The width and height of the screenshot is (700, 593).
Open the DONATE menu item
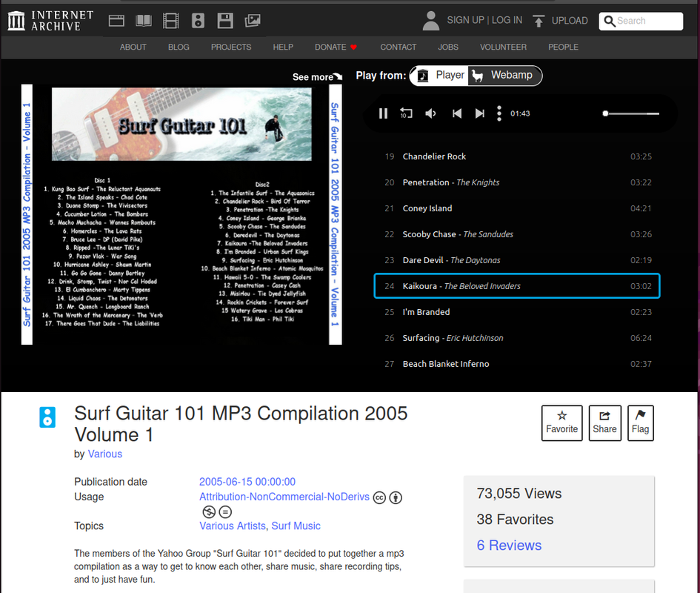[336, 47]
